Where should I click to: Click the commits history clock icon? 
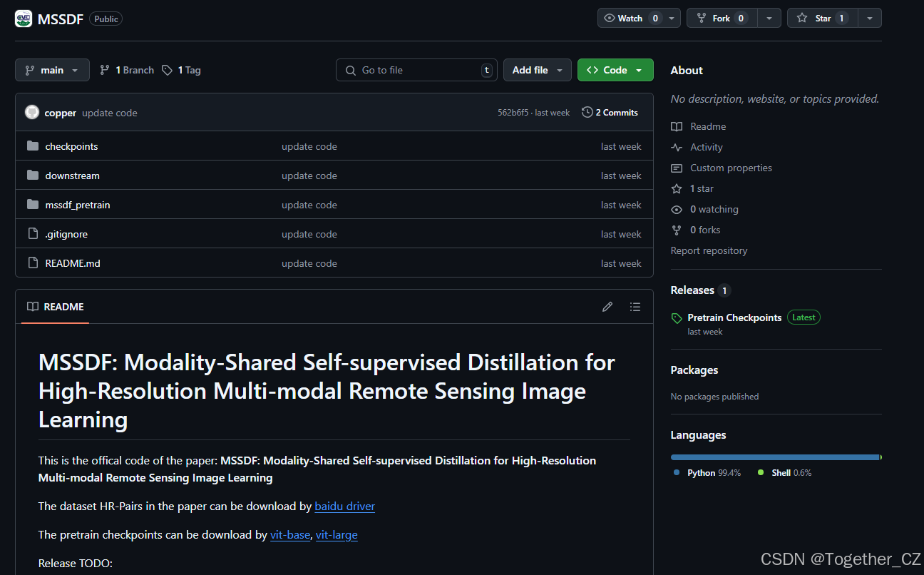(x=587, y=113)
